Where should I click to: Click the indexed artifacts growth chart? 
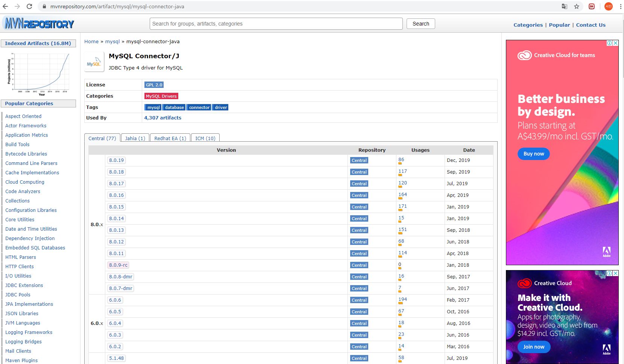[38, 74]
